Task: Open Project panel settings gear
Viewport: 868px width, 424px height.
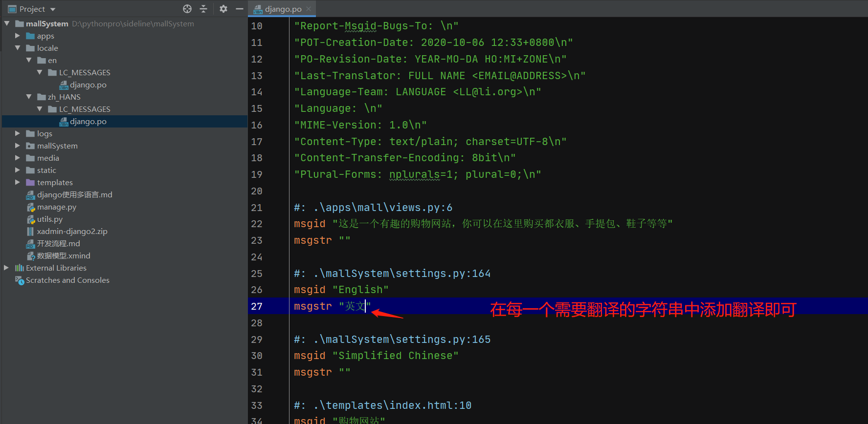Action: click(x=223, y=9)
